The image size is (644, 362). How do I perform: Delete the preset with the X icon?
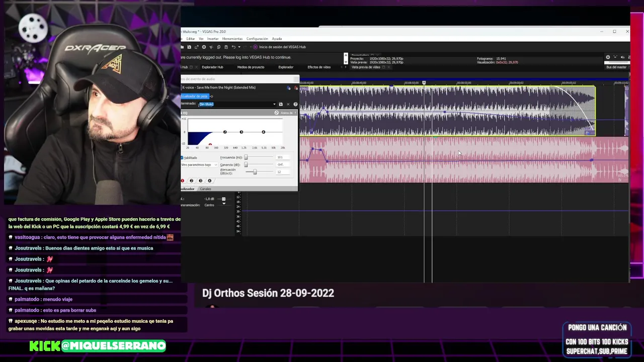click(x=288, y=104)
